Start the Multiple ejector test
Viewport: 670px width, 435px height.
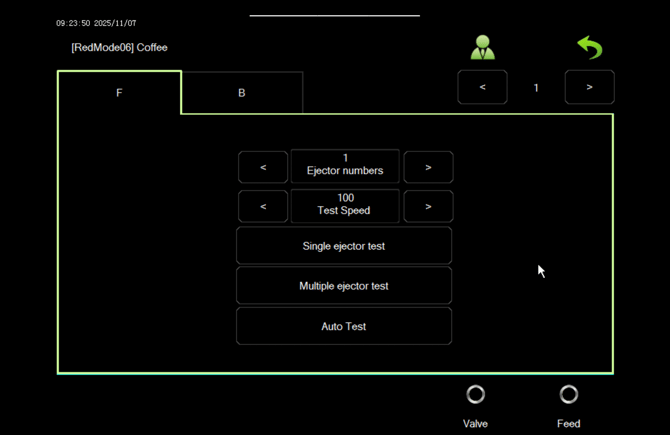pyautogui.click(x=344, y=286)
